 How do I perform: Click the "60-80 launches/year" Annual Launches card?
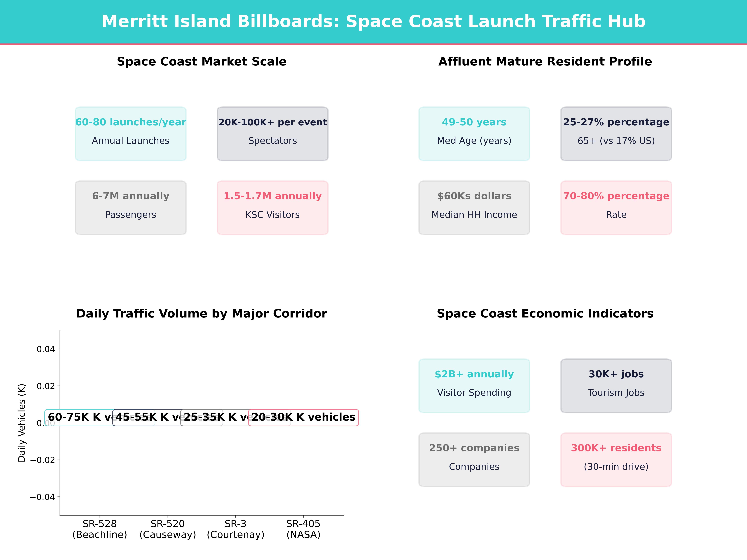point(131,133)
